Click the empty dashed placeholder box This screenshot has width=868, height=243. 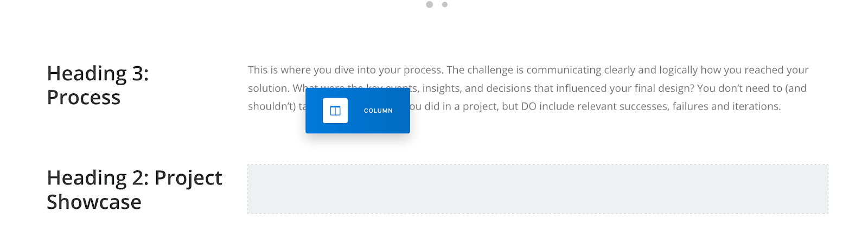click(x=538, y=189)
